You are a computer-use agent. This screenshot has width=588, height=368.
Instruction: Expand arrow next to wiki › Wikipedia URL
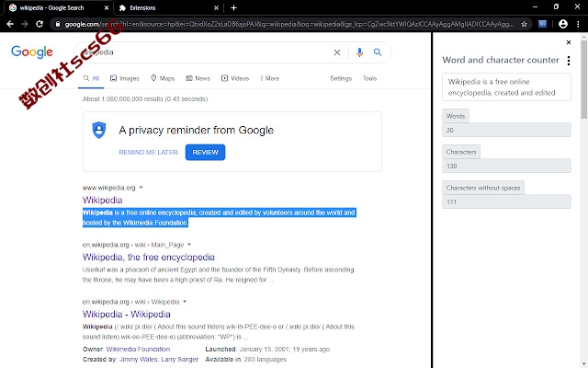[185, 302]
